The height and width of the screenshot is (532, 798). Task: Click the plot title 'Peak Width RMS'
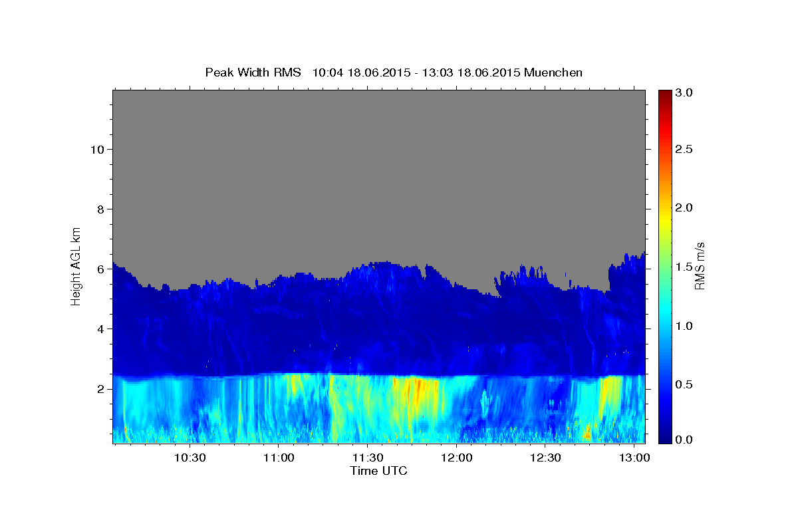tap(253, 72)
